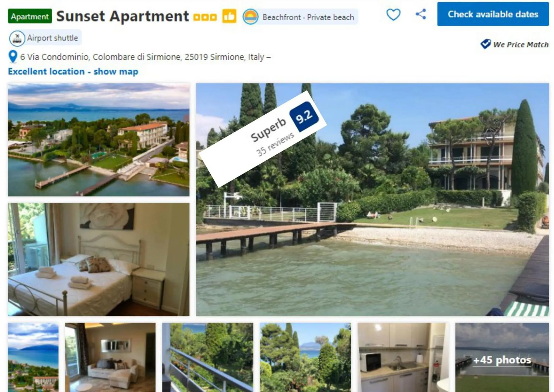Open Excellent location - show map link
This screenshot has height=392, width=554.
[x=73, y=71]
